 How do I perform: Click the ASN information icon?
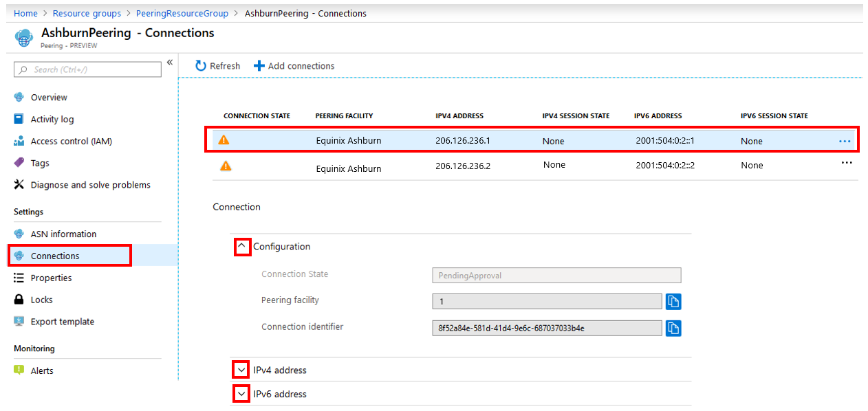click(x=19, y=234)
